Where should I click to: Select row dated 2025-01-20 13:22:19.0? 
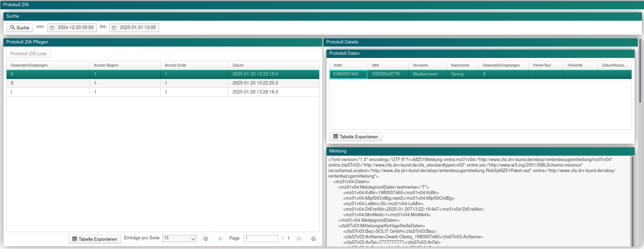[163, 74]
